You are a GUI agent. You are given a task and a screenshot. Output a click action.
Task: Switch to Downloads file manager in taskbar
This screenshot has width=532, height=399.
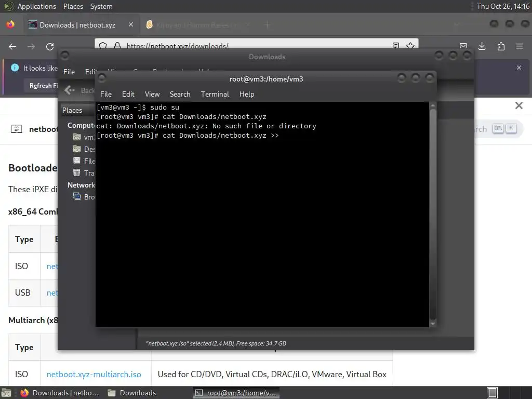tap(132, 393)
